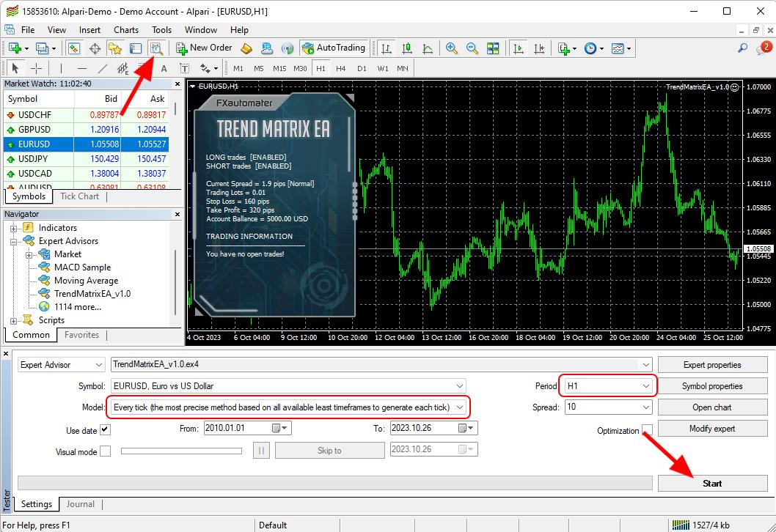776x532 pixels.
Task: Toggle the Use date checkbox
Action: tap(105, 429)
